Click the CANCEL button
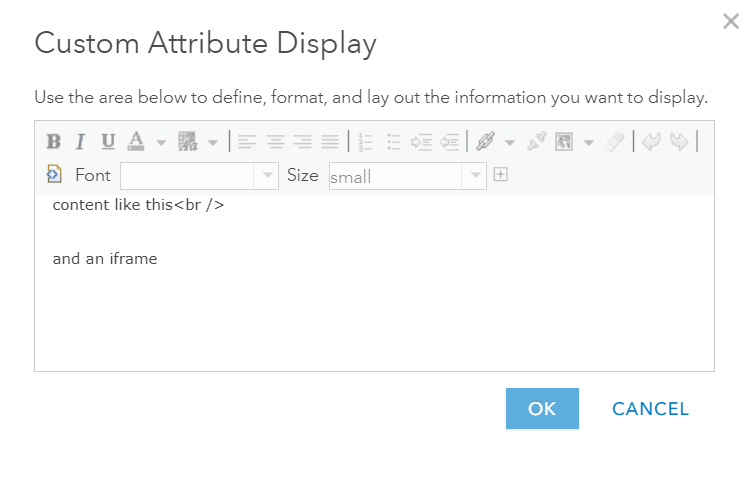 (650, 409)
